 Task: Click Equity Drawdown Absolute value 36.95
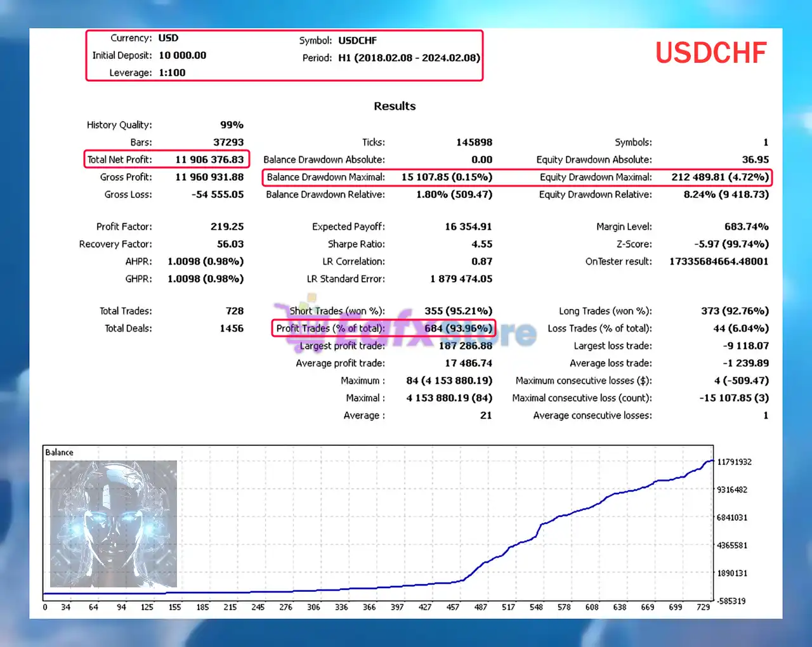(755, 160)
